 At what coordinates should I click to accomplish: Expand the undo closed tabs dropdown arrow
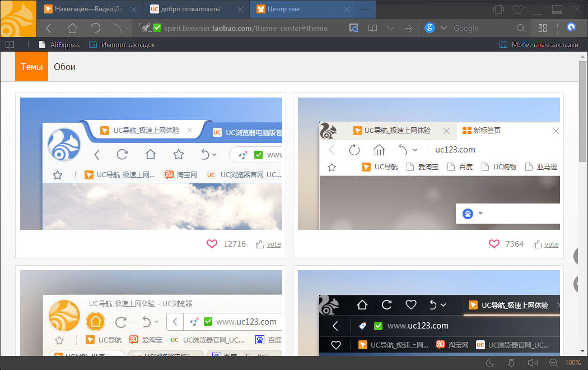tap(128, 28)
